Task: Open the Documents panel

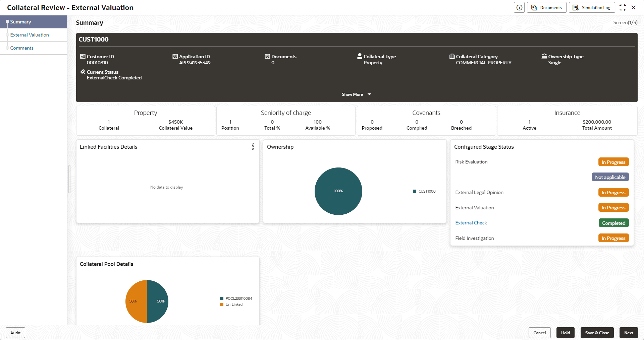Action: pyautogui.click(x=546, y=7)
